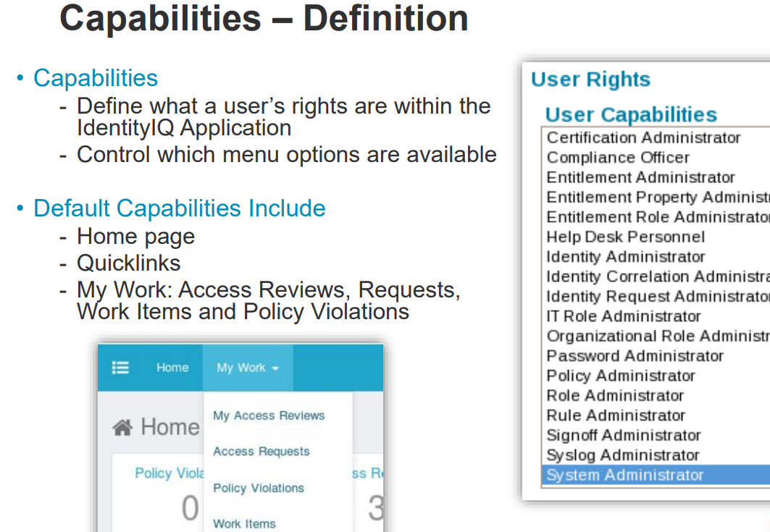Select My Access Reviews menu entry
This screenshot has width=770, height=532.
[x=269, y=415]
